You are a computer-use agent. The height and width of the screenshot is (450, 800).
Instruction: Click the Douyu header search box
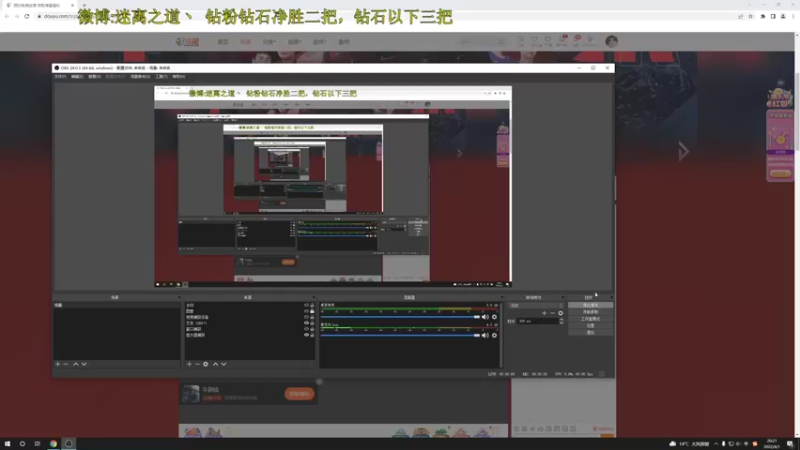click(482, 42)
